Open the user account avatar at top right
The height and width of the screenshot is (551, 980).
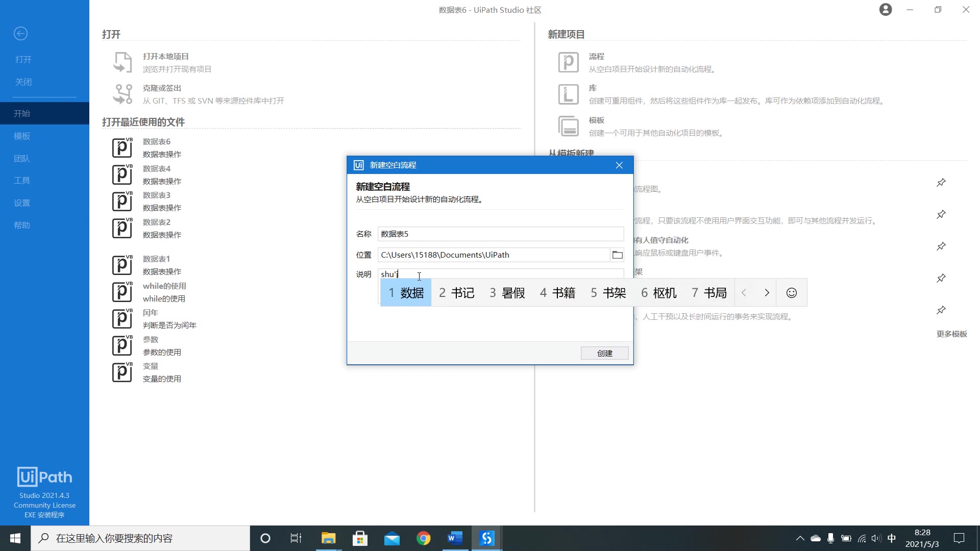(x=886, y=10)
